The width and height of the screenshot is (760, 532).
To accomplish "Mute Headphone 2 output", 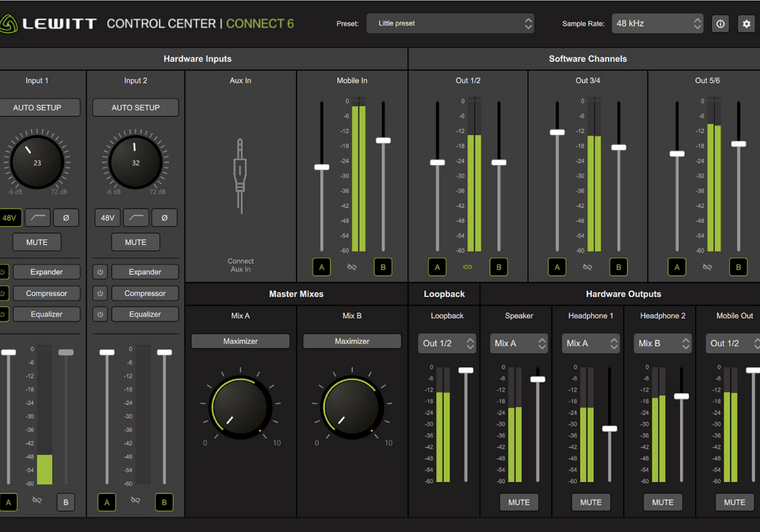I will click(x=663, y=502).
